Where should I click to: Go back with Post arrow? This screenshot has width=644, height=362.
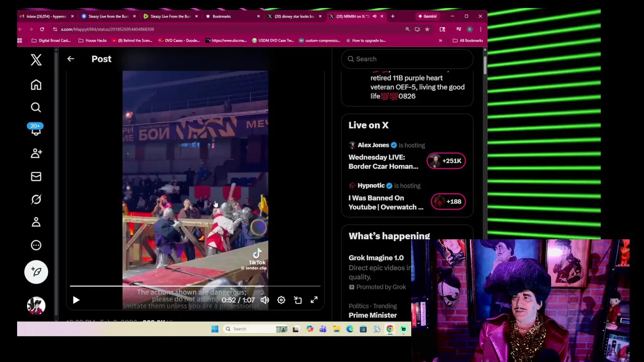click(70, 59)
